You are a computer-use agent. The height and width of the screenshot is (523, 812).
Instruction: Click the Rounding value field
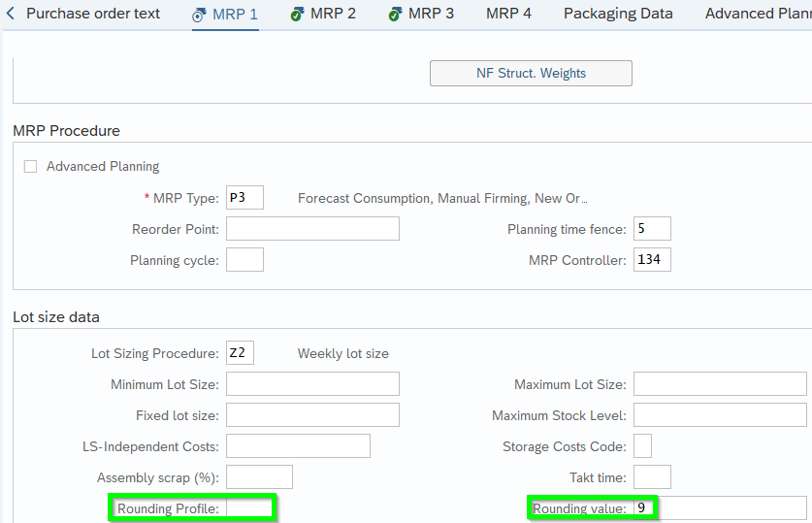(x=720, y=508)
